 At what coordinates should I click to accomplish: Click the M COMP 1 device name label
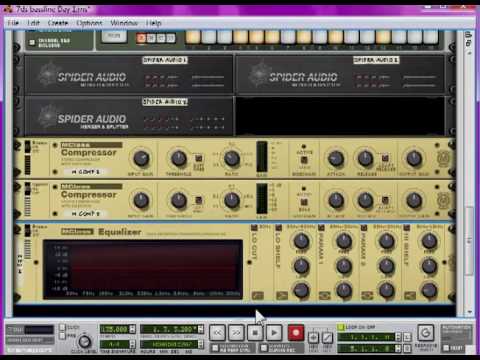pos(86,172)
